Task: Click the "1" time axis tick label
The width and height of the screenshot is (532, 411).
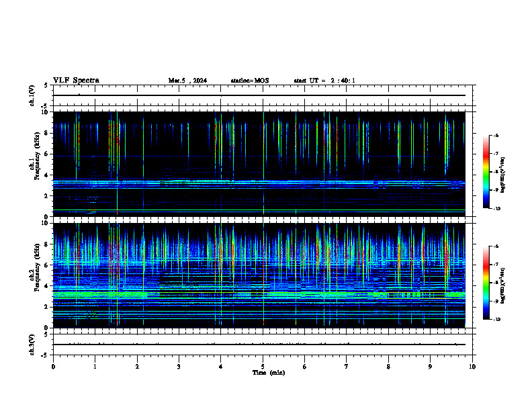Action: 95,367
